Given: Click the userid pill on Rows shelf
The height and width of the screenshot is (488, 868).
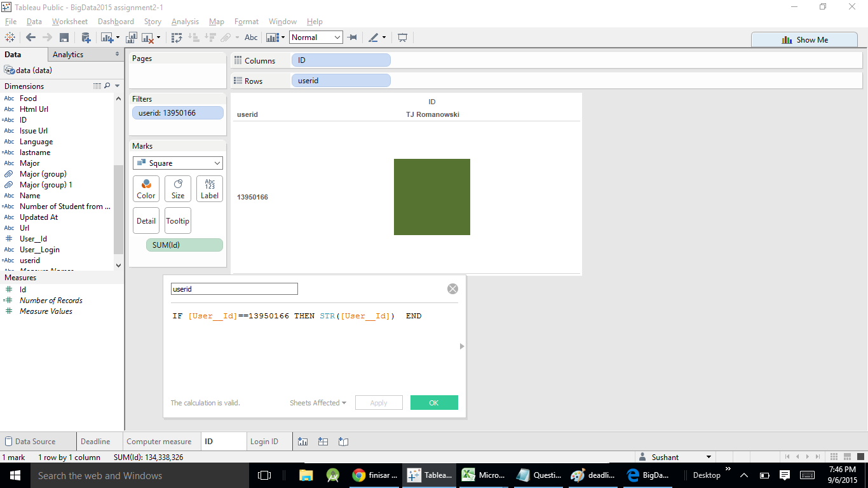Looking at the screenshot, I should point(341,81).
